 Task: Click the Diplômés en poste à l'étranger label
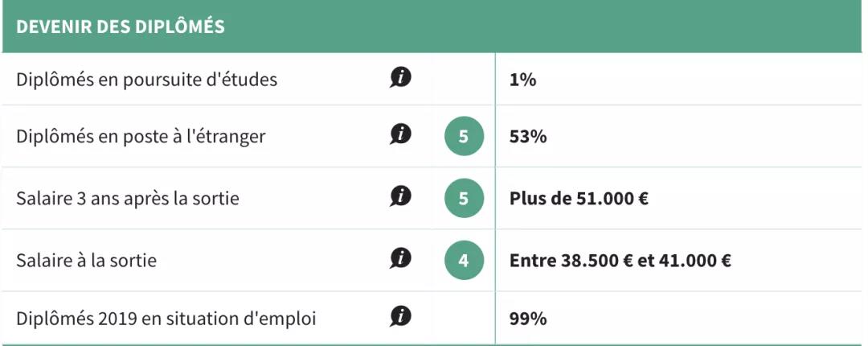pos(141,137)
